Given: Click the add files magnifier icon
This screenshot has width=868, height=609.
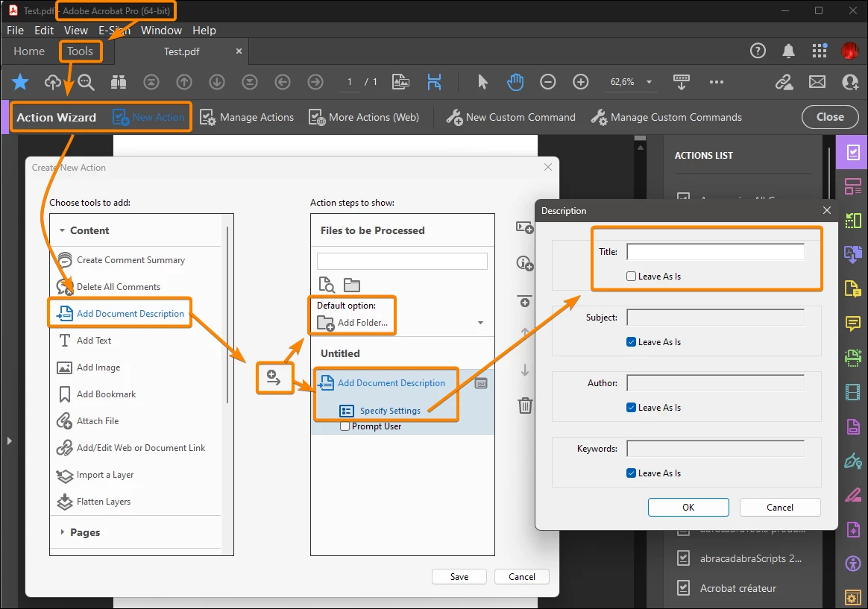Looking at the screenshot, I should 327,284.
